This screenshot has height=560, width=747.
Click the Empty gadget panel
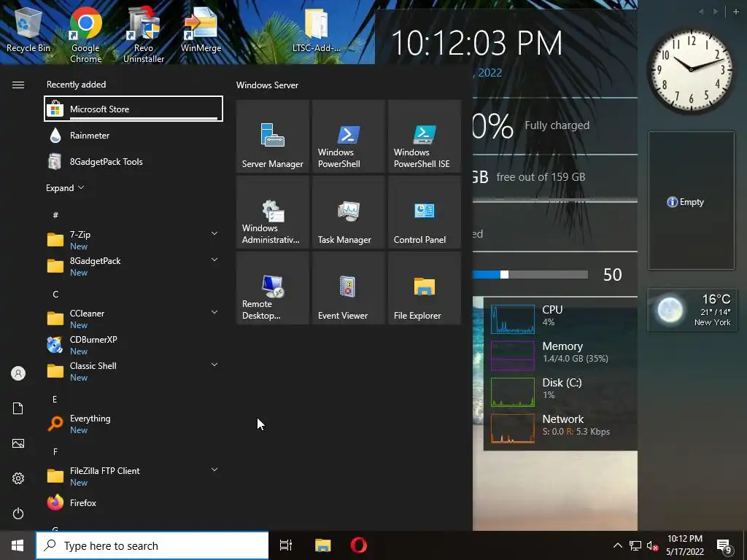692,201
